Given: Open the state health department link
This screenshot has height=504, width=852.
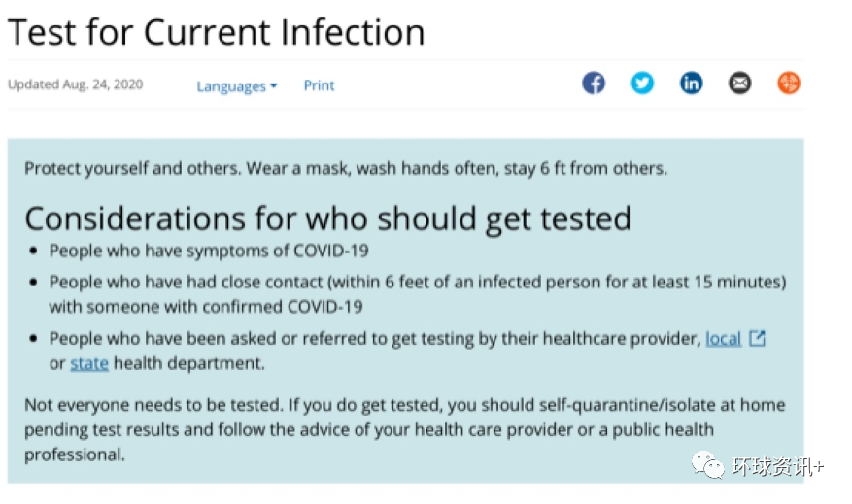Looking at the screenshot, I should pyautogui.click(x=89, y=364).
